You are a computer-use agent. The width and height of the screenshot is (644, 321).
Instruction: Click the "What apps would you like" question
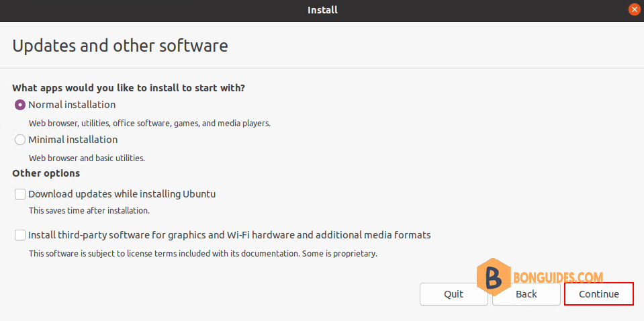(128, 88)
